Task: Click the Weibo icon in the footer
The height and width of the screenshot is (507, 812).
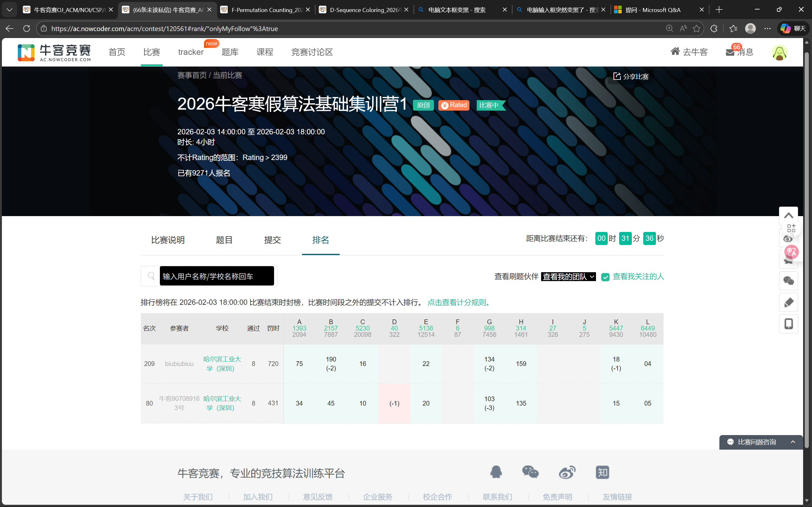Action: tap(567, 472)
